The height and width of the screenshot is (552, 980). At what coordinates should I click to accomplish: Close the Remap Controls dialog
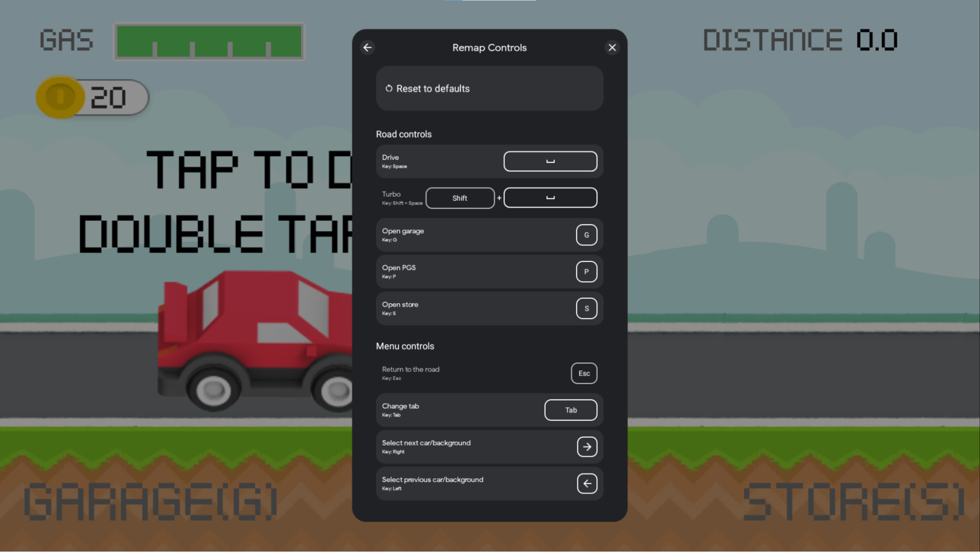tap(612, 47)
